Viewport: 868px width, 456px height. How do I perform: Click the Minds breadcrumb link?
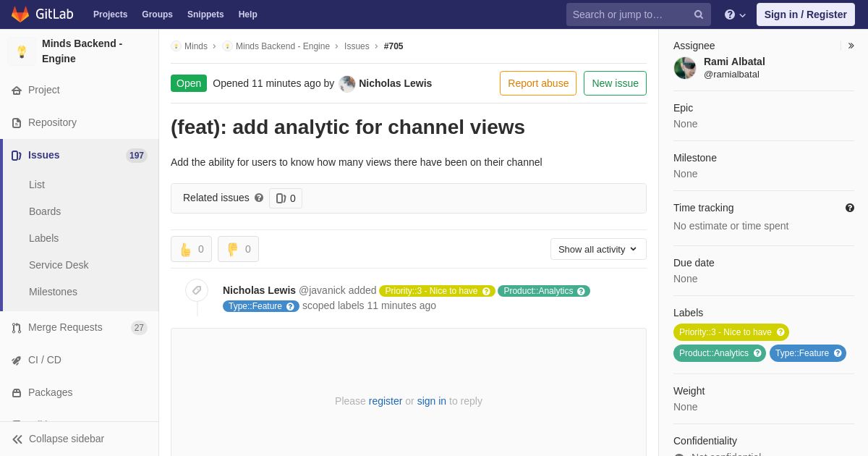click(x=196, y=46)
